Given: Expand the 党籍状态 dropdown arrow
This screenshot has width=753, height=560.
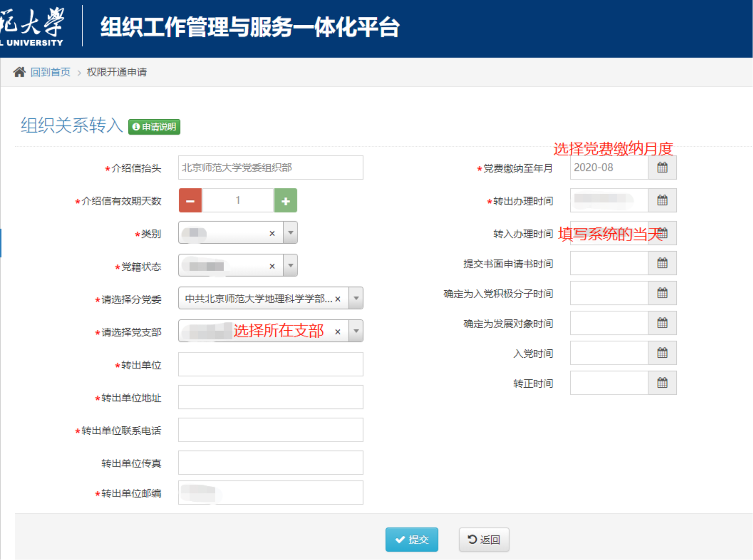Looking at the screenshot, I should [291, 265].
